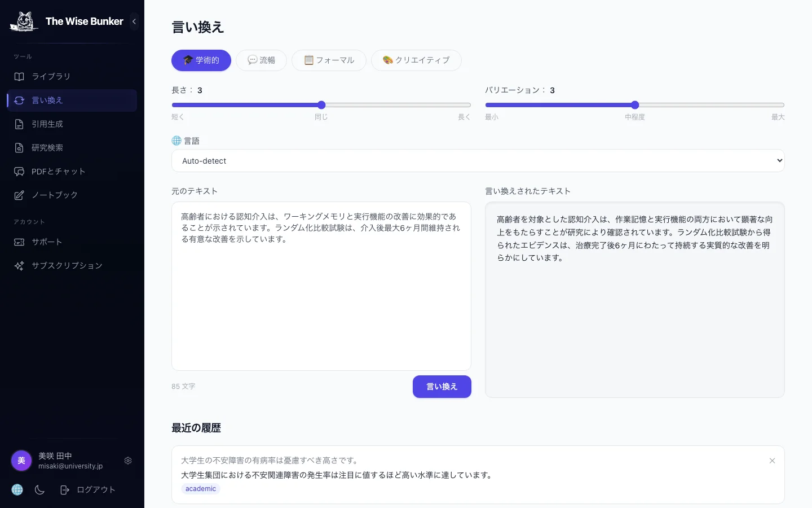Toggle dark mode with the moon icon
The image size is (812, 508).
[39, 490]
